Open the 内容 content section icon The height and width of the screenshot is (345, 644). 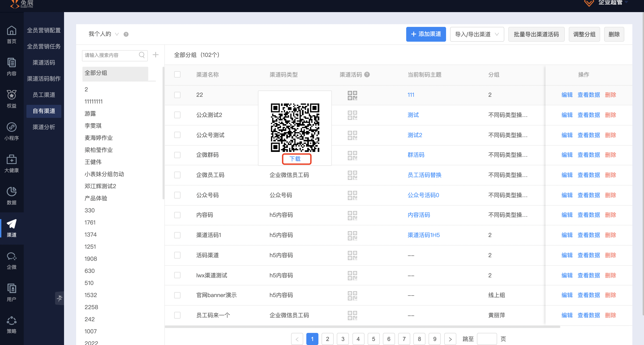point(11,63)
